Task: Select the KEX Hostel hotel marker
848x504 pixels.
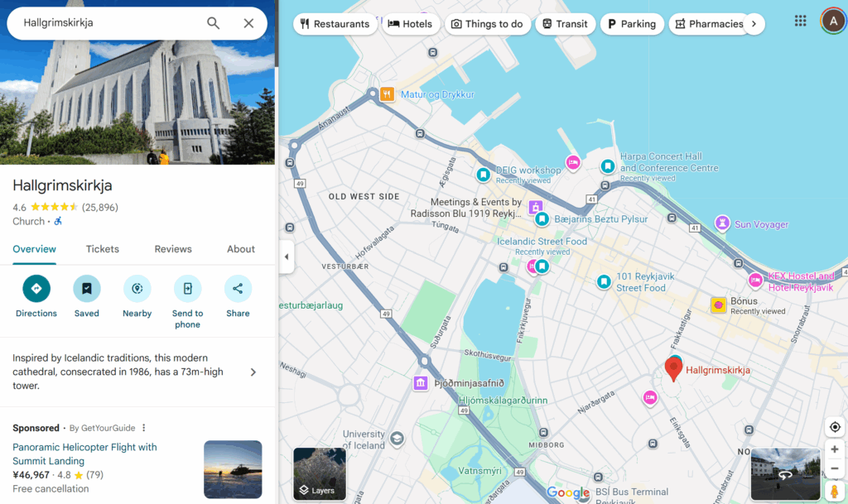Action: (x=755, y=280)
